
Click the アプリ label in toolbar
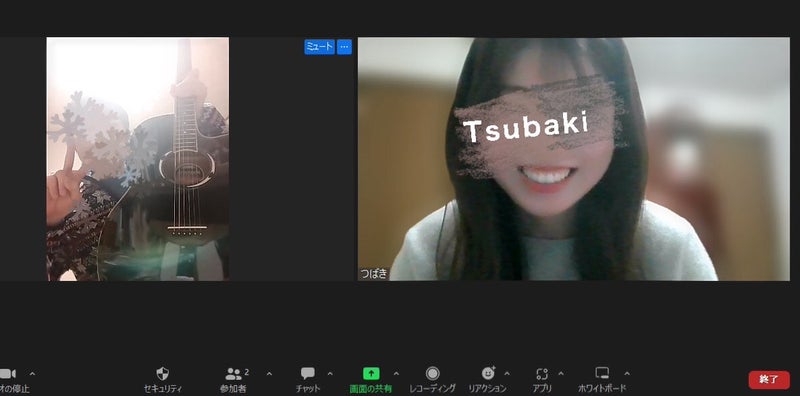(542, 389)
